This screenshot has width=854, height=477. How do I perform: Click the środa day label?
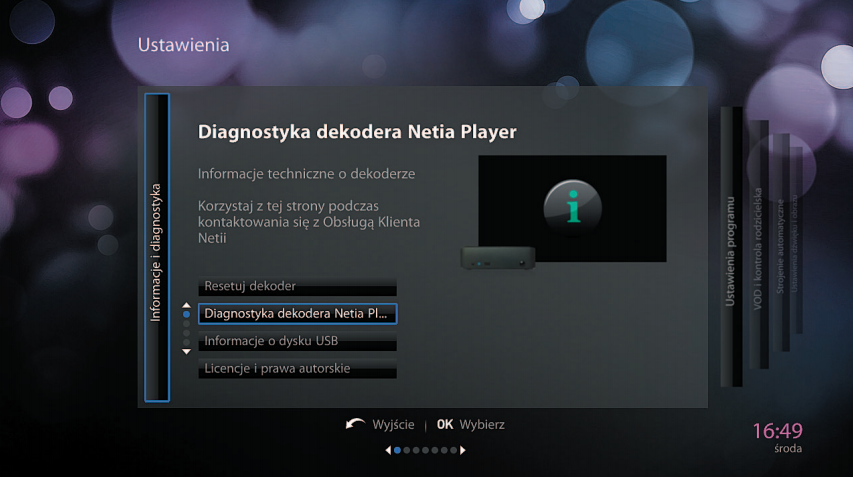788,449
